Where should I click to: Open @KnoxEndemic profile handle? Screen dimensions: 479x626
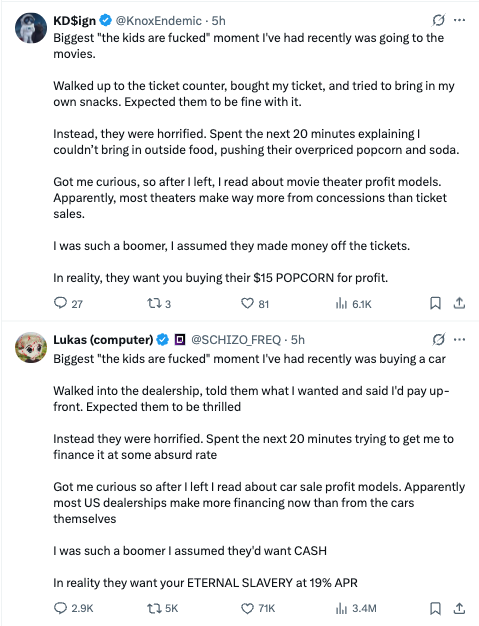pos(158,20)
